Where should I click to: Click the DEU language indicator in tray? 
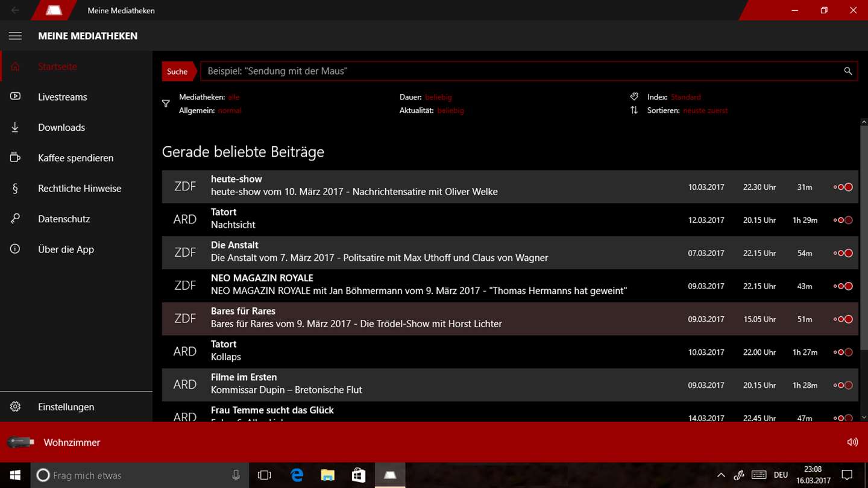[x=781, y=475]
